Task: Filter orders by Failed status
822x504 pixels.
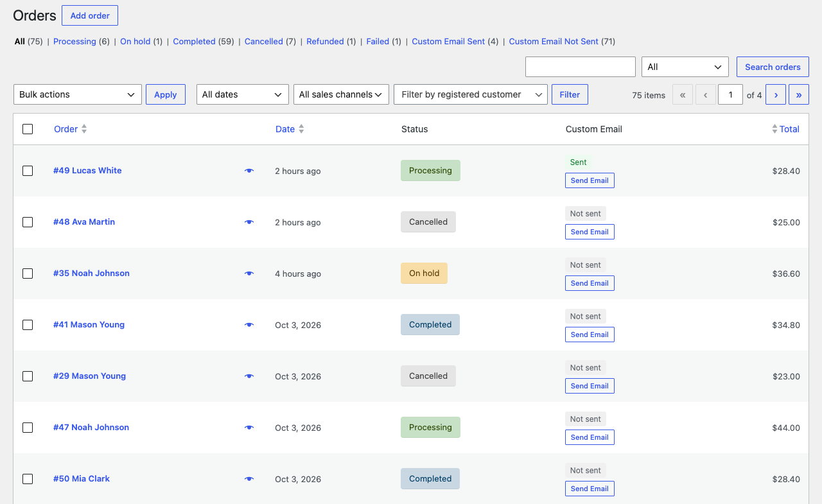Action: click(378, 41)
